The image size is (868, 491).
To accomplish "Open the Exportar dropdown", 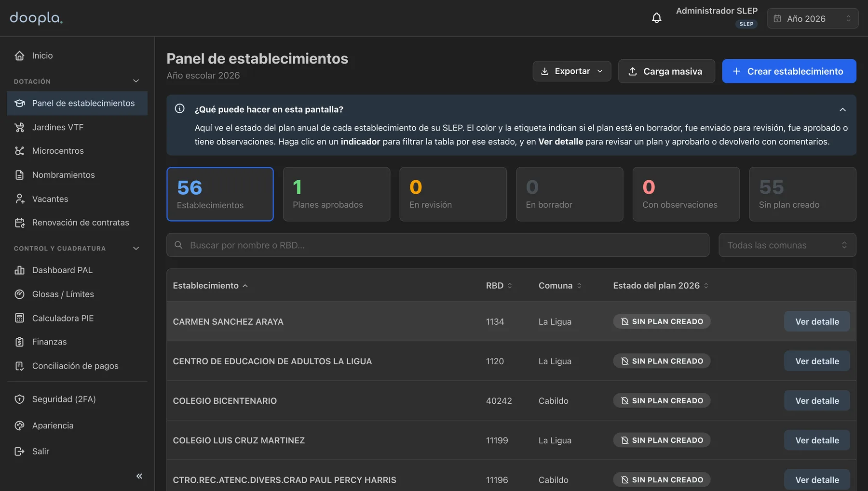I will coord(572,71).
